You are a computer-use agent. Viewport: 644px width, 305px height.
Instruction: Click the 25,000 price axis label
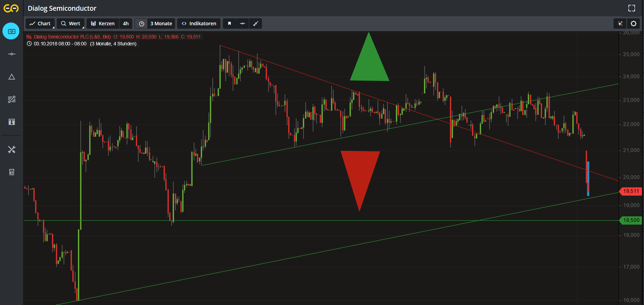pyautogui.click(x=631, y=54)
